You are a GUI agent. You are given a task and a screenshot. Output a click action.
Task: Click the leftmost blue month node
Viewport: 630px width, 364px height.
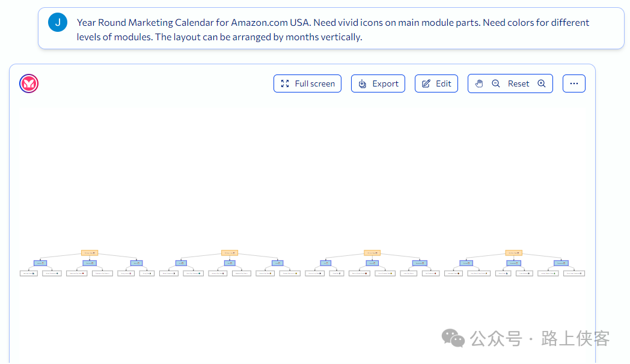[40, 263]
